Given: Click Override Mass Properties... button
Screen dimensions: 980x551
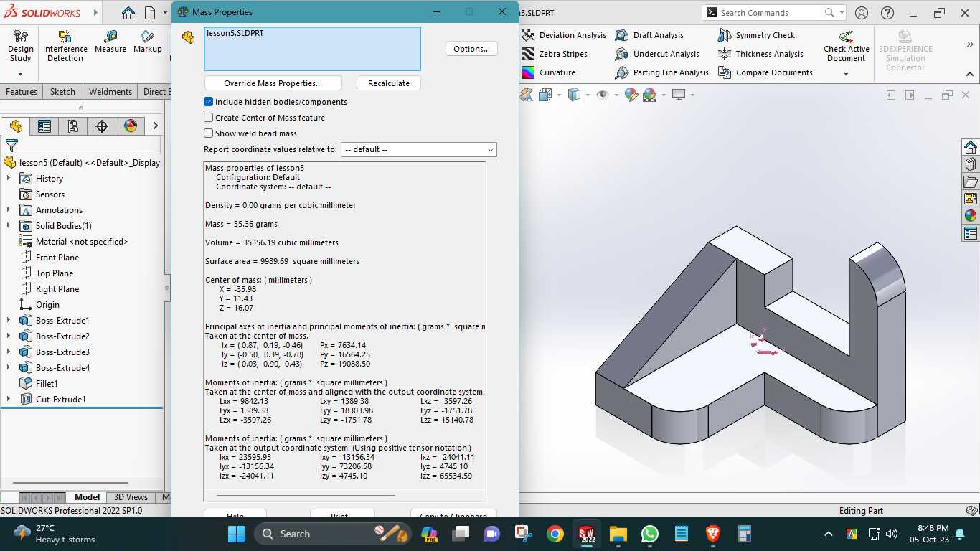Looking at the screenshot, I should [x=273, y=83].
